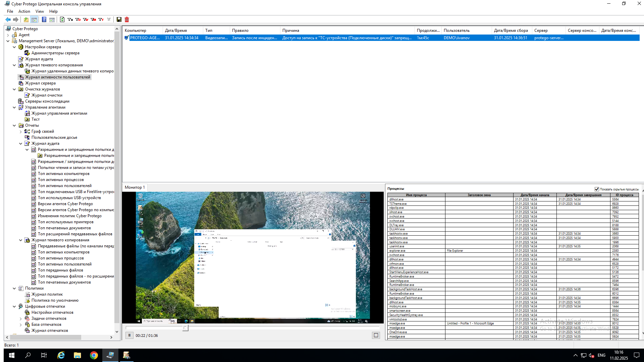Click the video timeline slider thumb
This screenshot has height=362, width=644.
click(185, 328)
